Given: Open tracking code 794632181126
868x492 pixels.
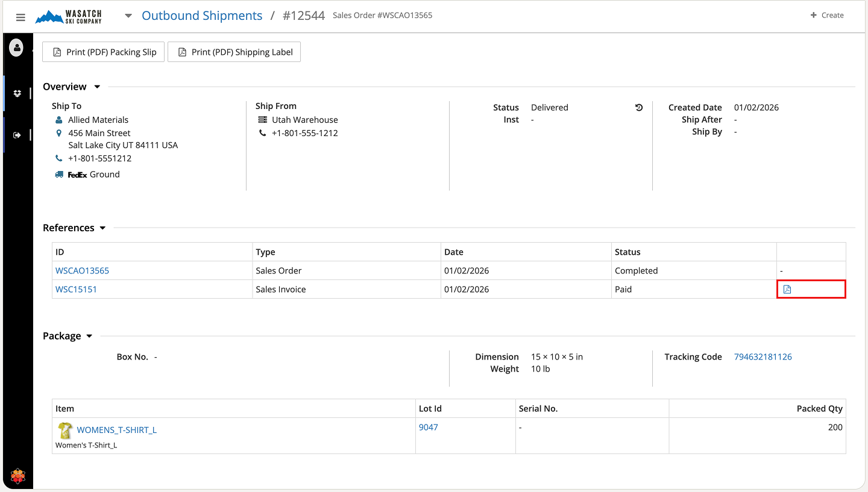Looking at the screenshot, I should [x=763, y=357].
